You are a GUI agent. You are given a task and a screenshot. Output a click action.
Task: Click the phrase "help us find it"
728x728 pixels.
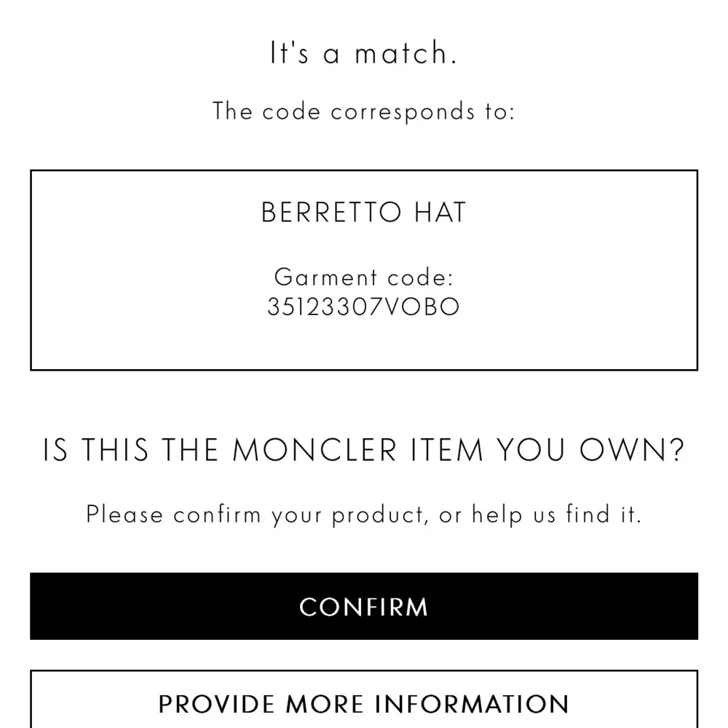[x=556, y=515]
